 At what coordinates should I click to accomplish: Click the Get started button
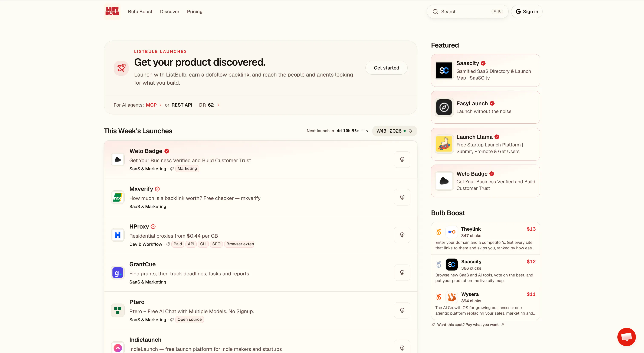(x=386, y=68)
